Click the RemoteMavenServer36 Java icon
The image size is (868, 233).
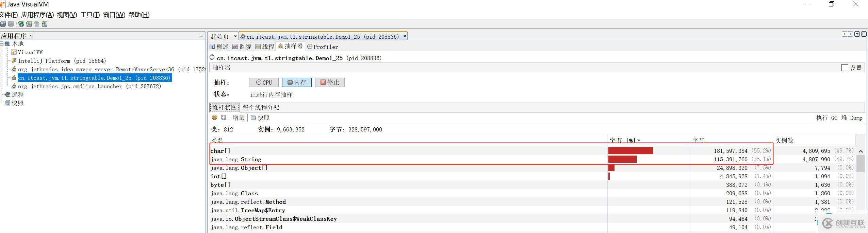[x=14, y=69]
